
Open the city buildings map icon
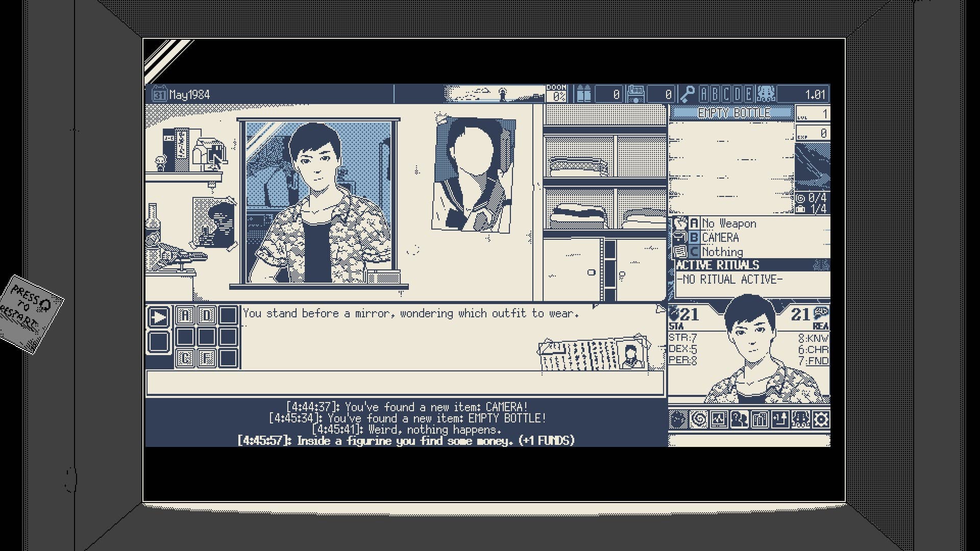[x=760, y=420]
